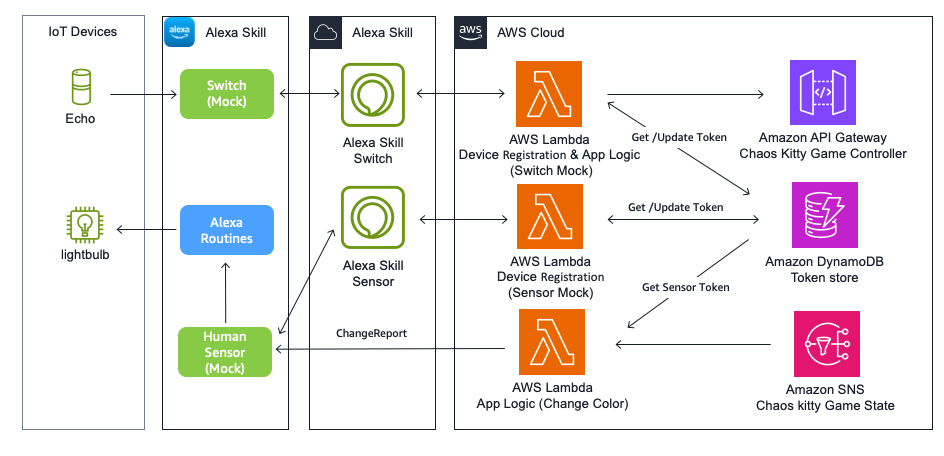The image size is (944, 456).
Task: Click the ChangeReport arrow label
Action: (371, 333)
